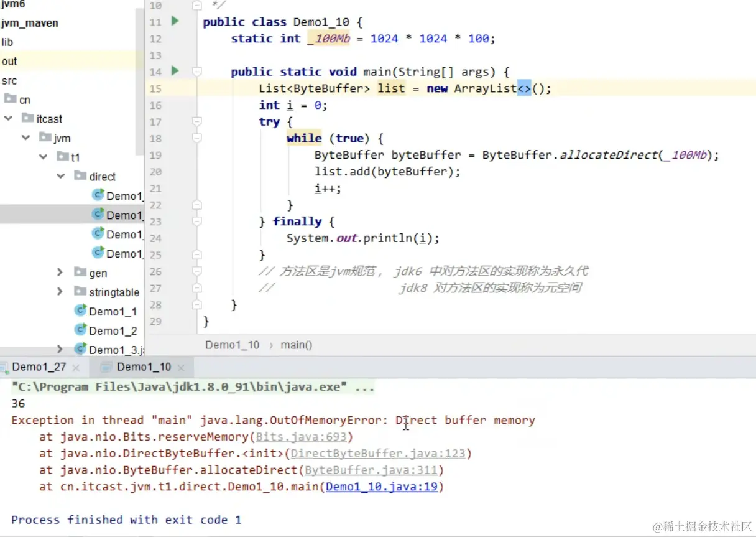The width and height of the screenshot is (756, 537).
Task: Select jvm_maven in project tree
Action: [x=30, y=23]
